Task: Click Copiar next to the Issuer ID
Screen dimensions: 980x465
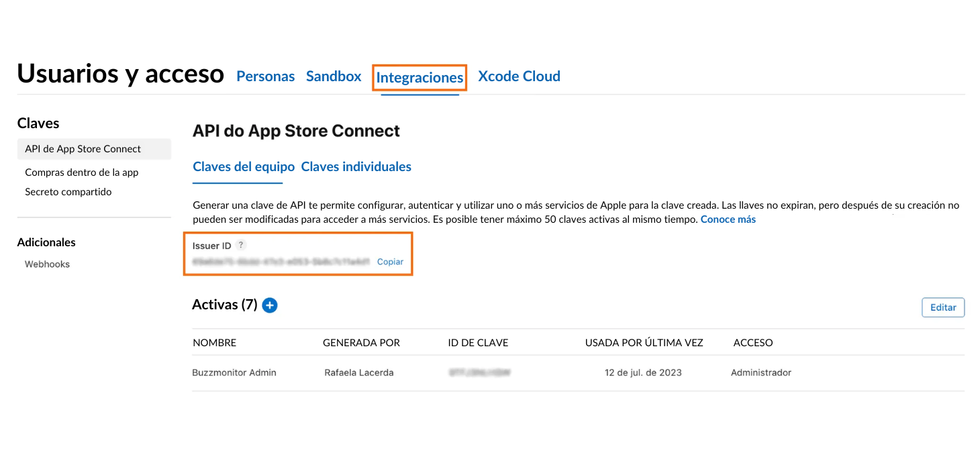Action: pos(390,262)
